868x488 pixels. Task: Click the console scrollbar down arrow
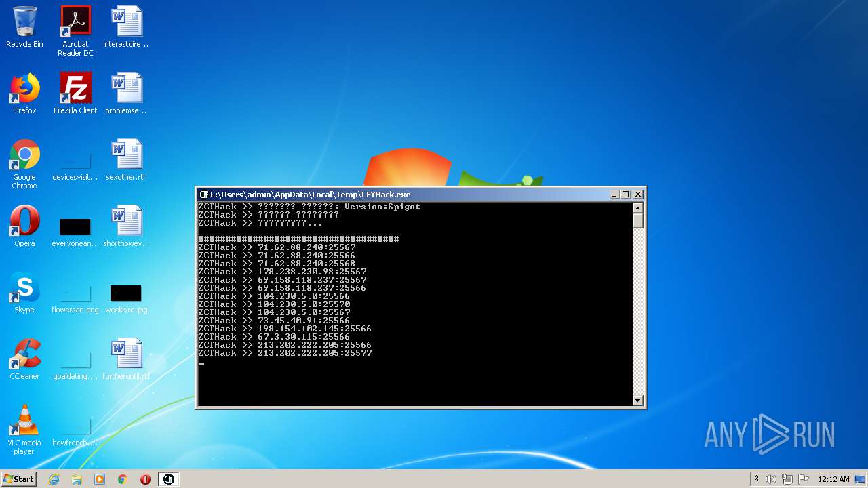pyautogui.click(x=637, y=401)
